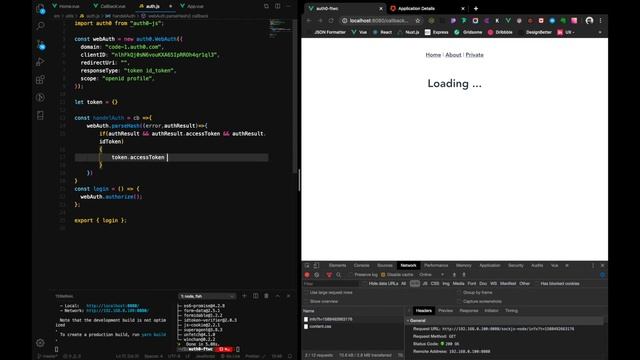Click the Private link on page
Image resolution: width=640 pixels, height=360 pixels.
point(474,55)
